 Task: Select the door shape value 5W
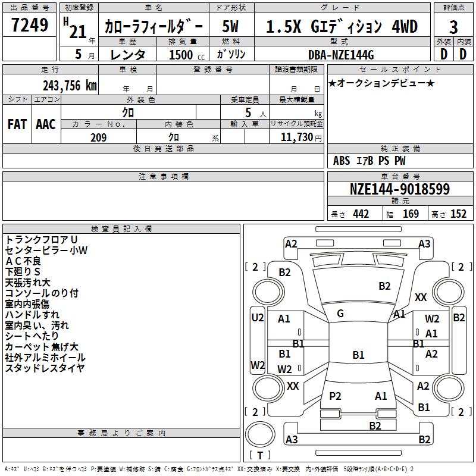(230, 26)
